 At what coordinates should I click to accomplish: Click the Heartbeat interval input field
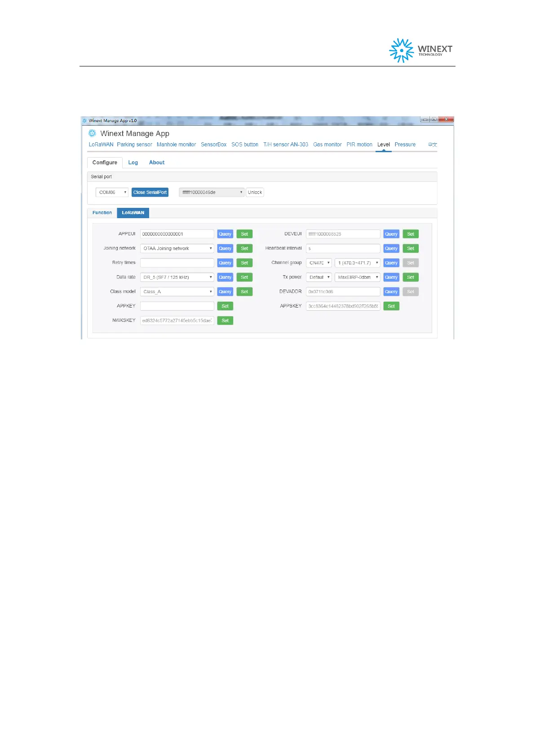[x=343, y=248]
